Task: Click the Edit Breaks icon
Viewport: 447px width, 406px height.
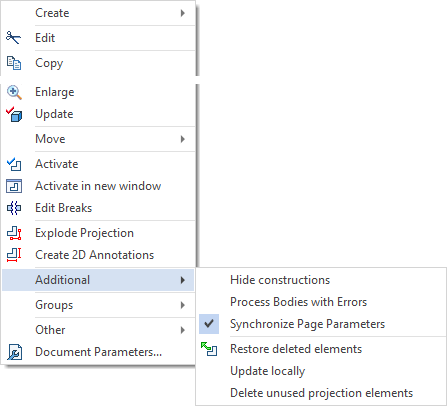Action: (14, 208)
